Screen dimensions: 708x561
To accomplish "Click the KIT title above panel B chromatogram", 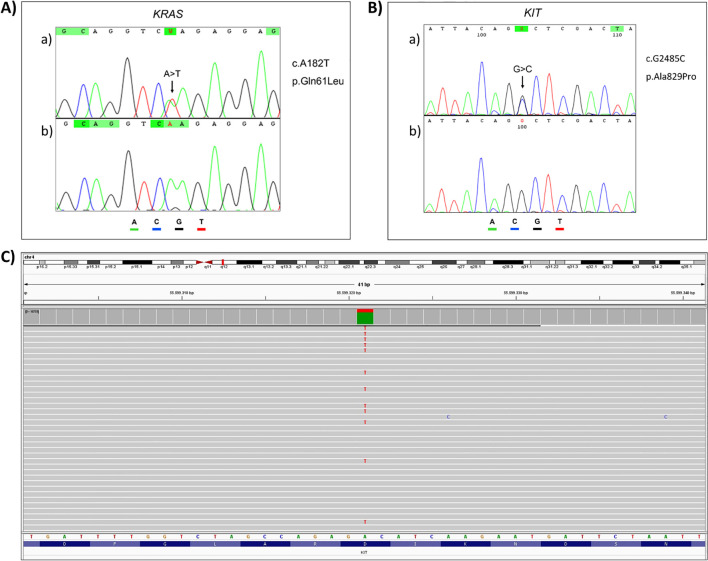I will pos(532,13).
